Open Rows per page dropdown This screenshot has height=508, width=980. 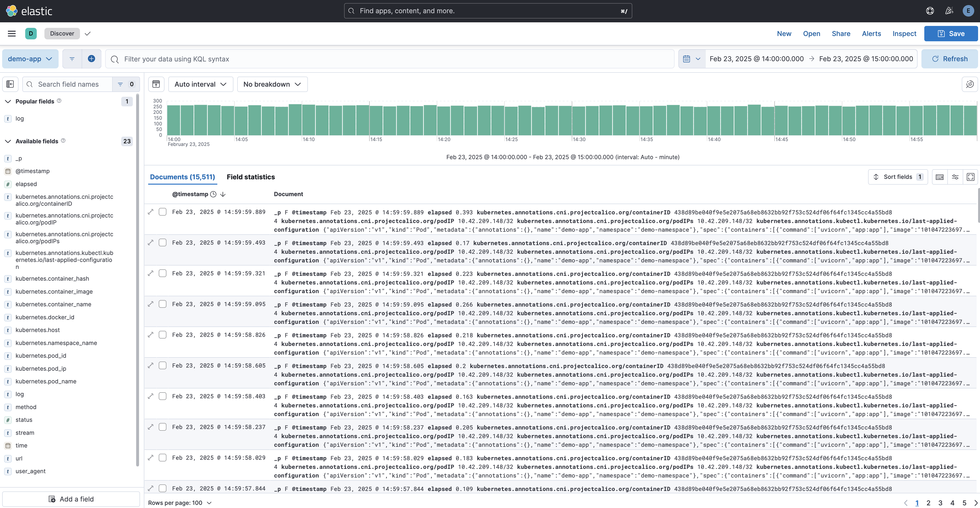coord(180,503)
